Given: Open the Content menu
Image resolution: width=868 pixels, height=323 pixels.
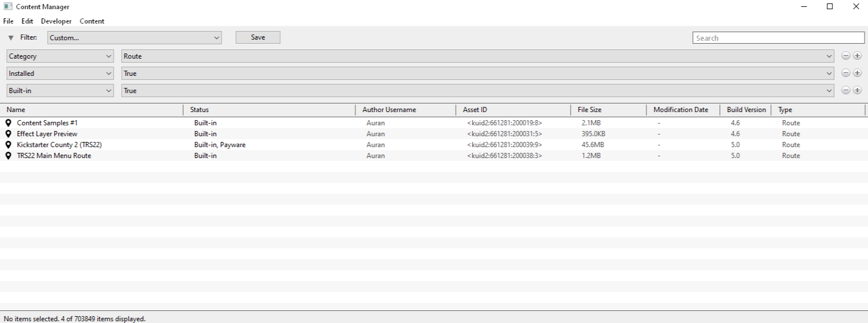Looking at the screenshot, I should click(92, 21).
